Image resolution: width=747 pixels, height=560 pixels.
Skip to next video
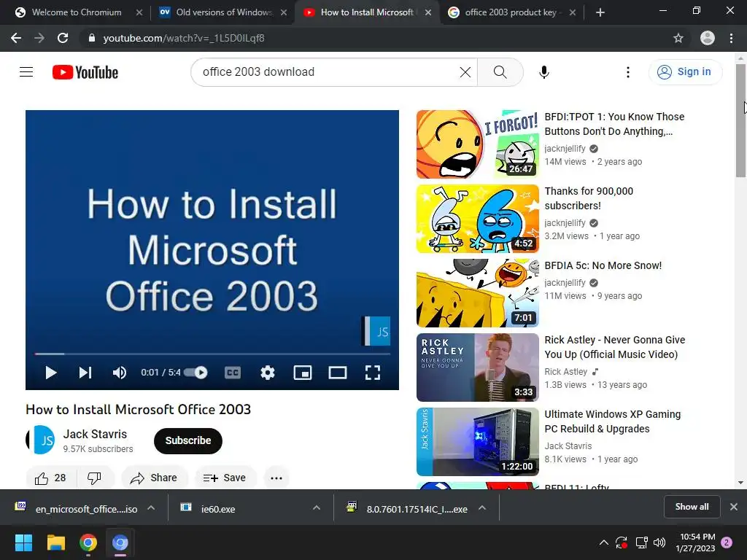(85, 373)
